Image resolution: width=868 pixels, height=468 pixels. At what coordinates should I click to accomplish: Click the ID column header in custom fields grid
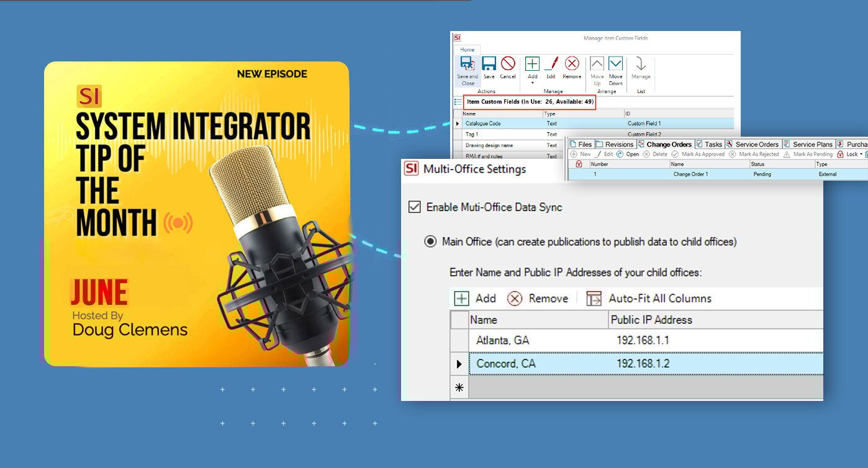[x=679, y=114]
